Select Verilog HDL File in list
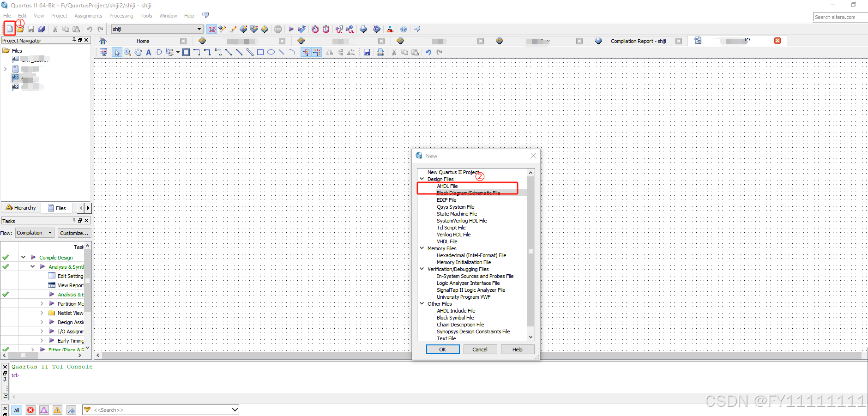This screenshot has height=416, width=868. pyautogui.click(x=453, y=235)
